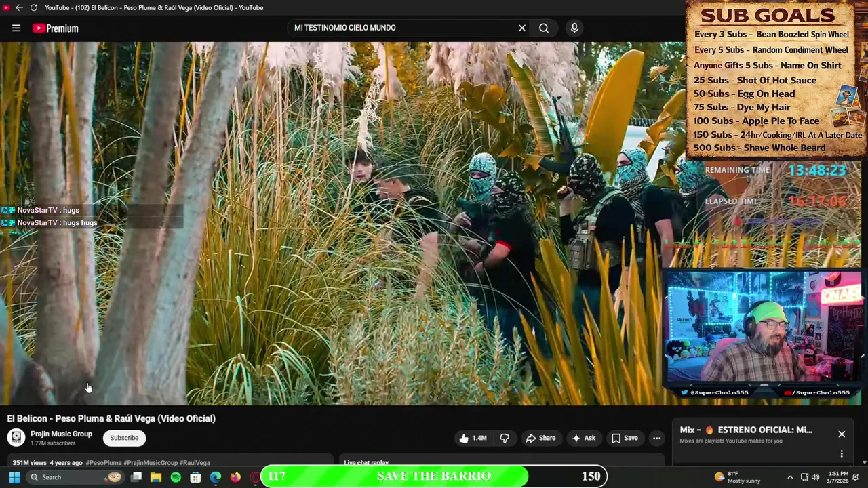
Task: Open the YouTube hamburger guide menu
Action: point(16,28)
